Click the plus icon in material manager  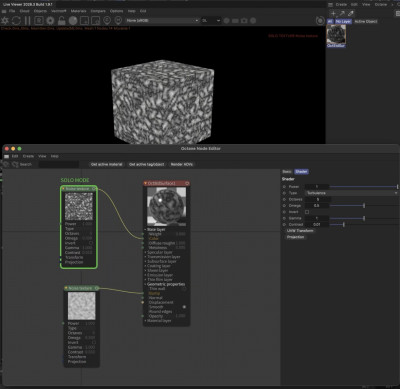coord(333,13)
